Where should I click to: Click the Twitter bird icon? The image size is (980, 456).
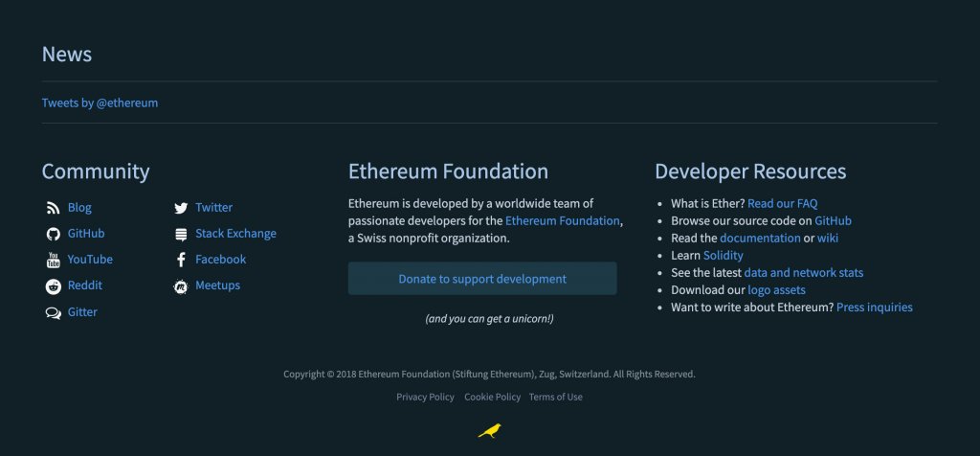pyautogui.click(x=181, y=208)
